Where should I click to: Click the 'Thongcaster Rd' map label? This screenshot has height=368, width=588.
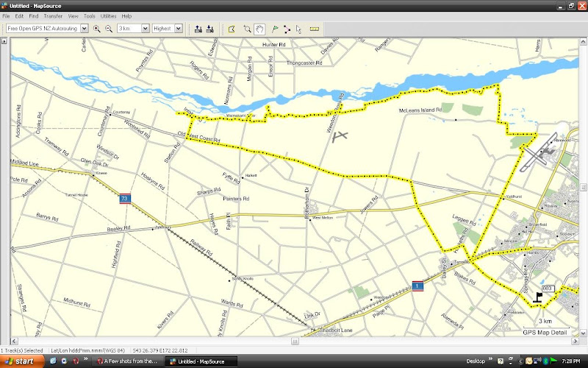[304, 63]
